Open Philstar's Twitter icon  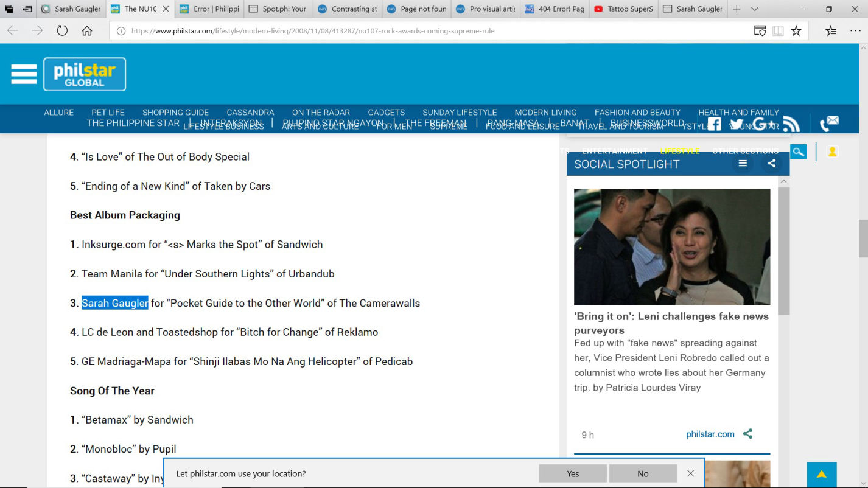click(737, 124)
